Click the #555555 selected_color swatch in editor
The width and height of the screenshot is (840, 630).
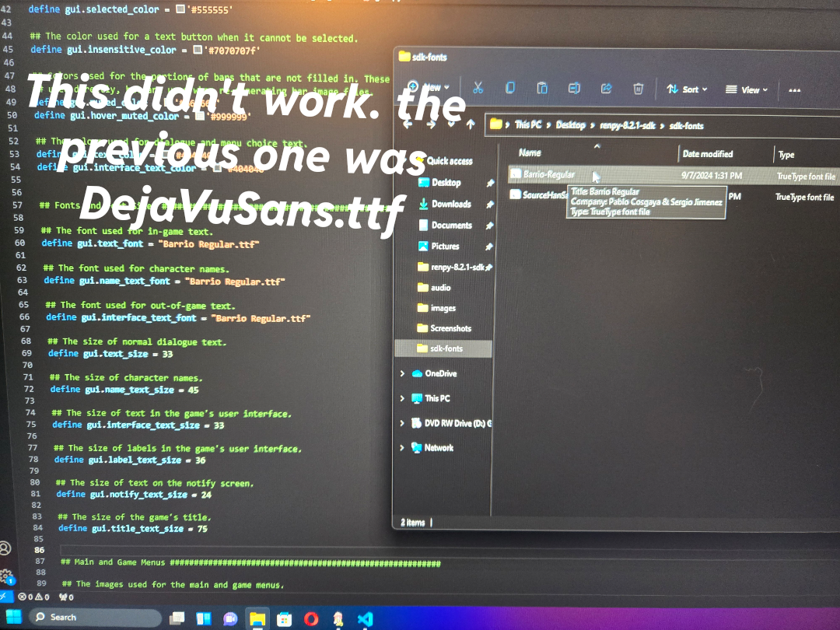[180, 9]
